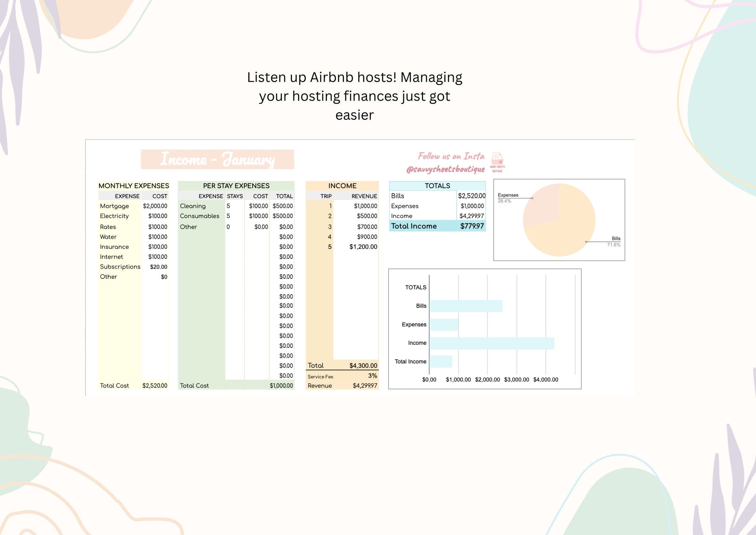Click the @savvysheetsboutique Instagram handle
756x535 pixels.
[445, 169]
